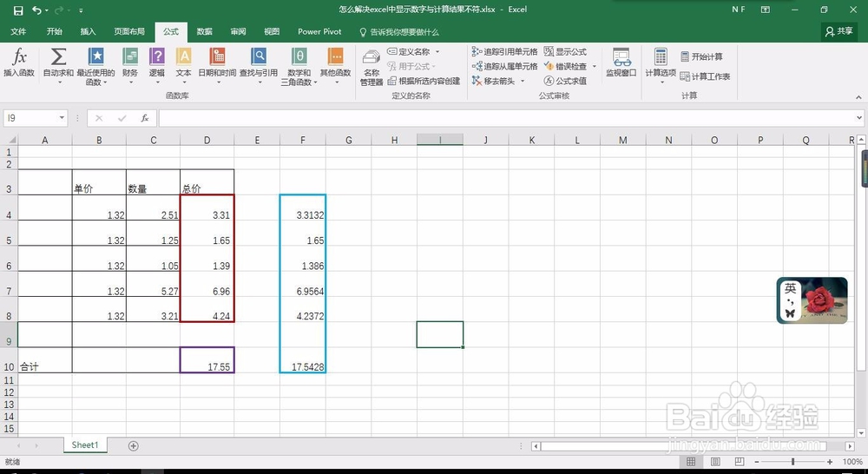The image size is (868, 474).
Task: Switch to the Page Layout (页面布局) tab
Action: click(x=129, y=31)
